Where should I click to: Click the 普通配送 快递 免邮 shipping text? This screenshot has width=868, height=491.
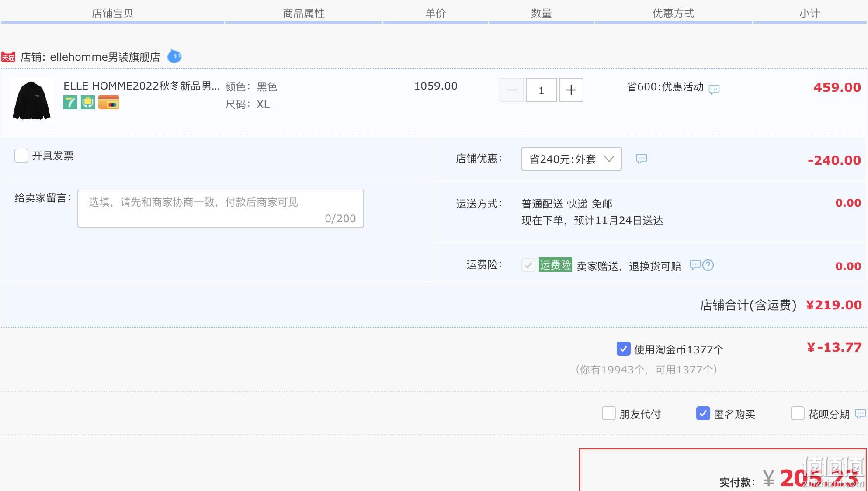567,204
